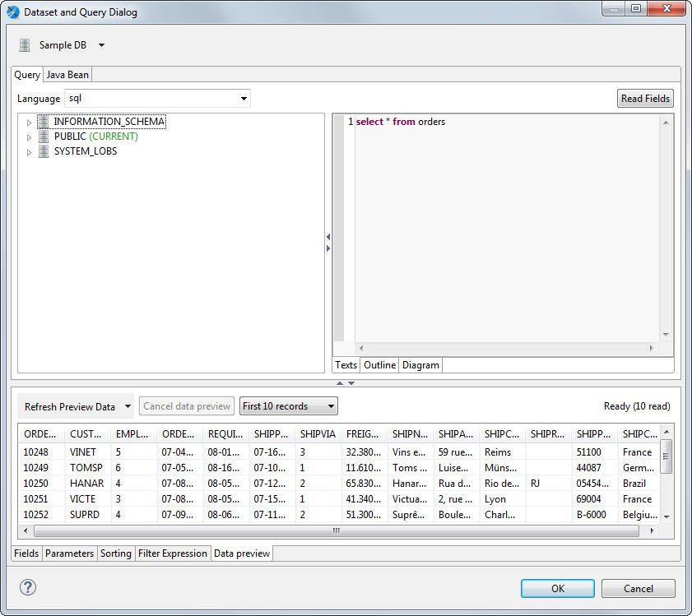Switch to the Sorting tab
This screenshot has height=616, width=692.
(116, 553)
